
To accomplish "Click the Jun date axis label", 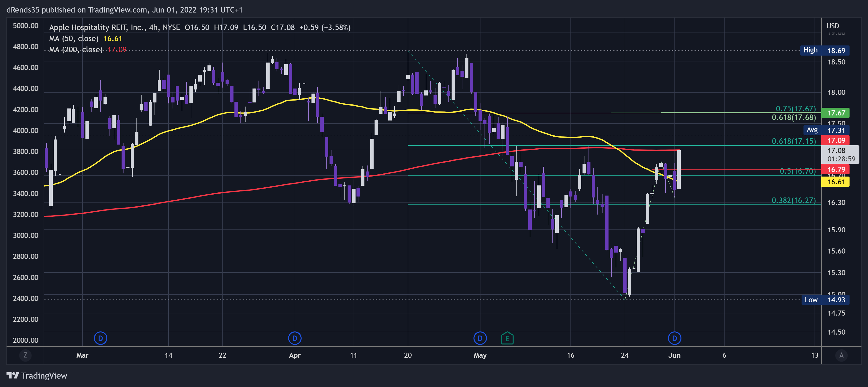I will click(x=674, y=355).
